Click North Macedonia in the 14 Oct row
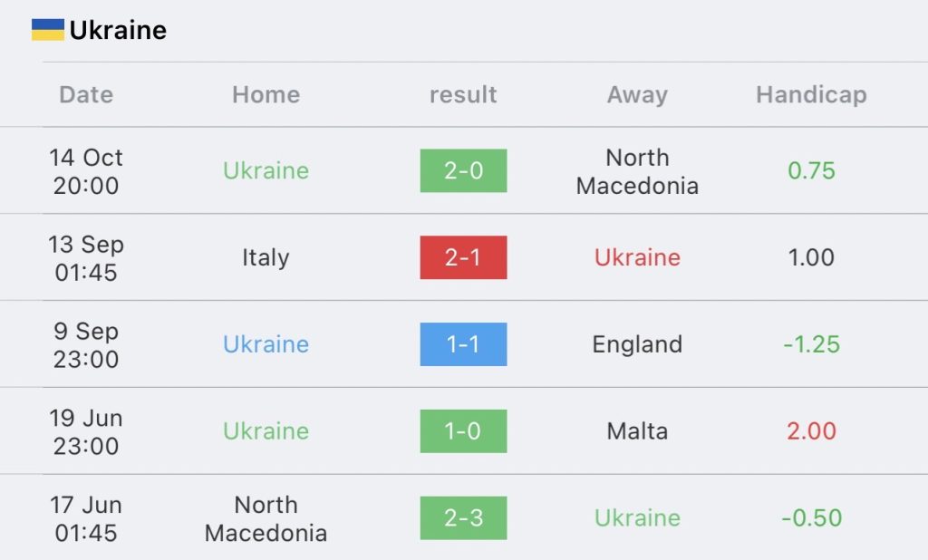Viewport: 928px width, 560px height. pos(637,171)
